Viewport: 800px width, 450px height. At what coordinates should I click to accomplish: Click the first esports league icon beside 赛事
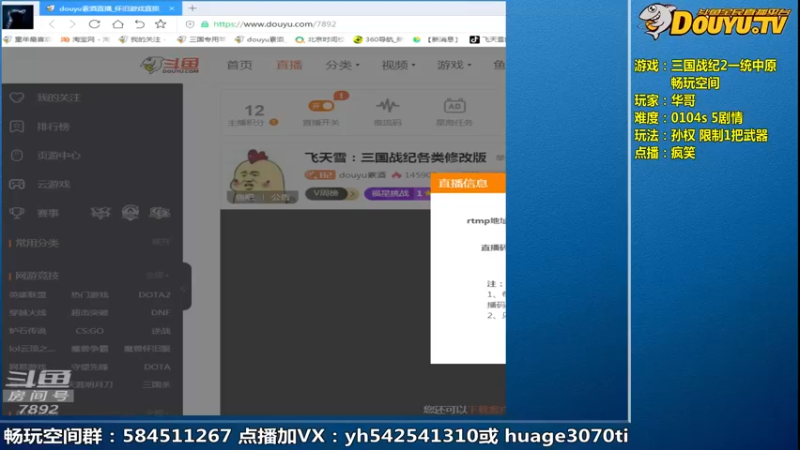(100, 213)
